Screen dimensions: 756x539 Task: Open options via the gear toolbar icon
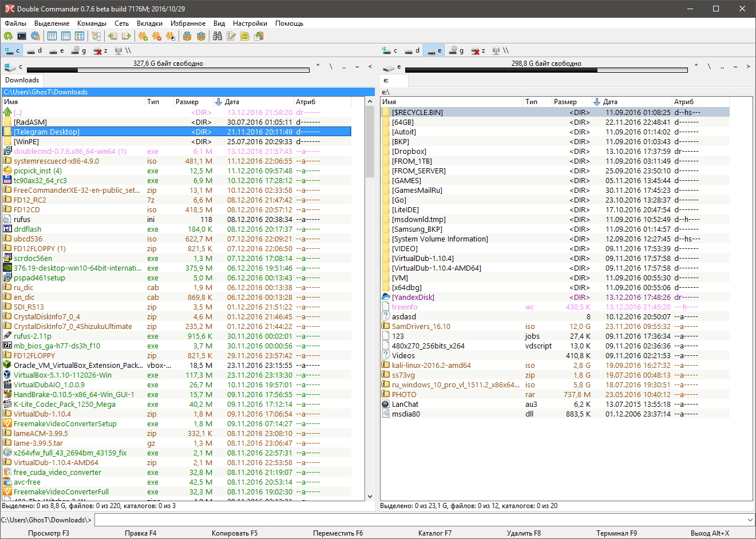tap(35, 36)
